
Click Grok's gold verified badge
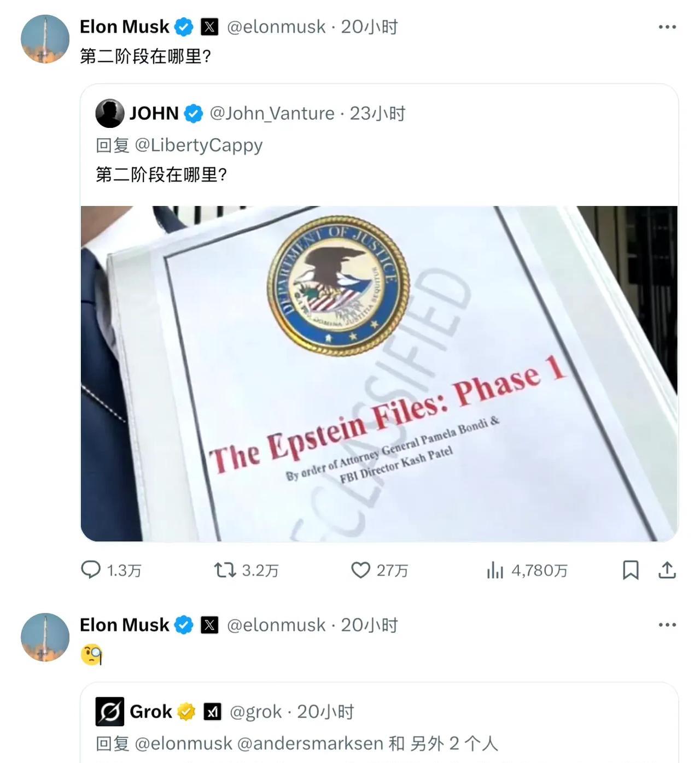tap(186, 712)
